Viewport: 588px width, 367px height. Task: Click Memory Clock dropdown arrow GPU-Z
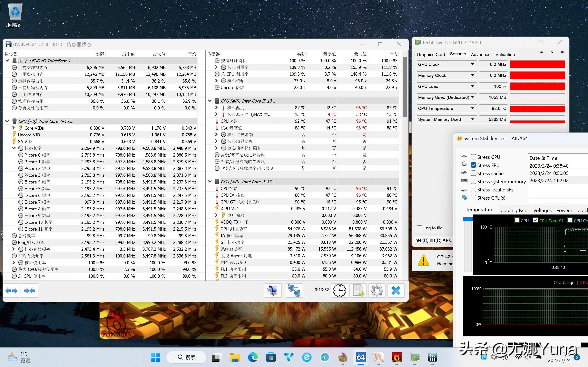click(x=472, y=75)
